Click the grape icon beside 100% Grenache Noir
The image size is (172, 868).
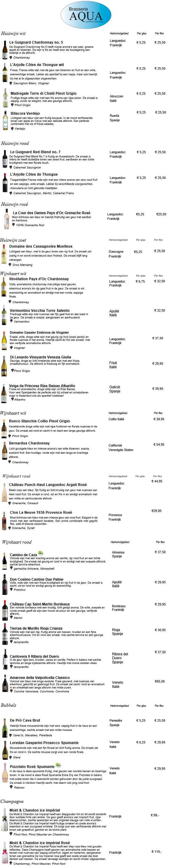click(13, 225)
